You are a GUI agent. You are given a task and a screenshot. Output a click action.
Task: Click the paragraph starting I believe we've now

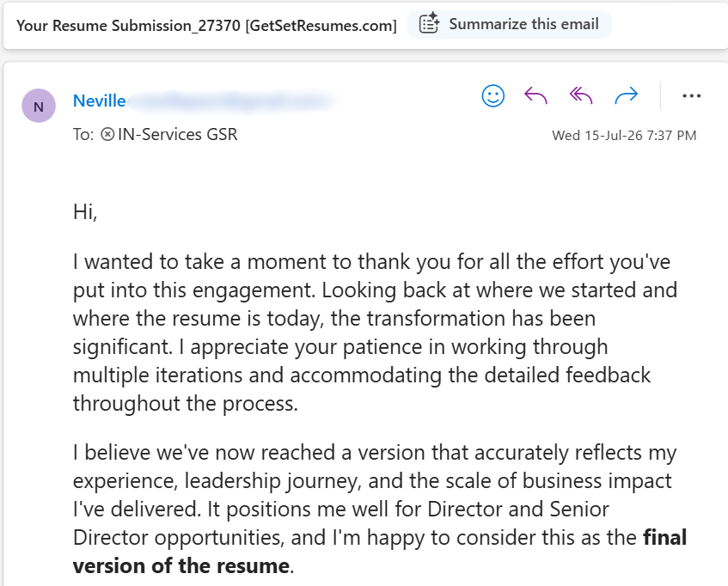pos(380,509)
